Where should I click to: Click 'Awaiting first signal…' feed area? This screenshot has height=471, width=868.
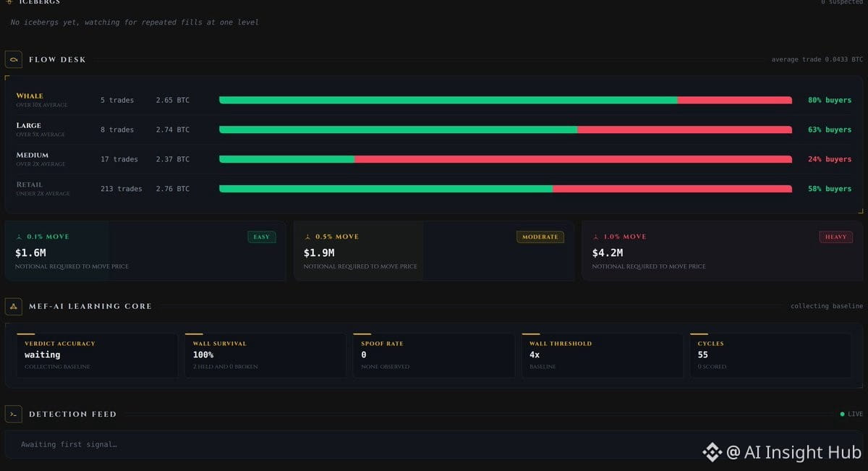tap(434, 444)
